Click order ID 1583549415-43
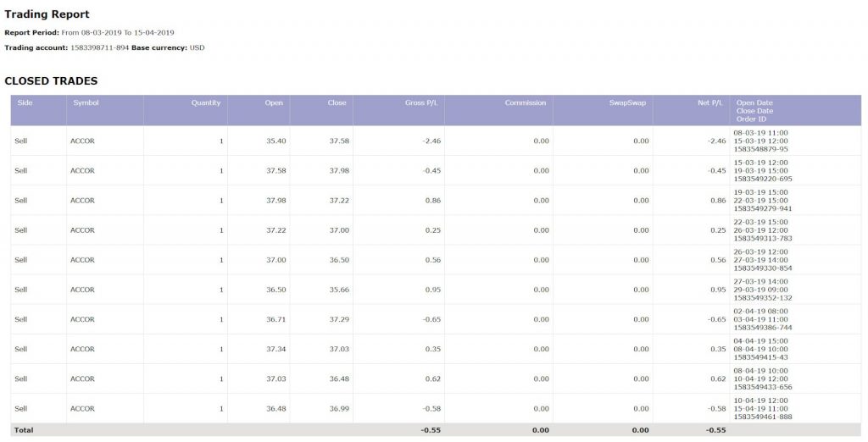This screenshot has width=868, height=442. tap(760, 358)
